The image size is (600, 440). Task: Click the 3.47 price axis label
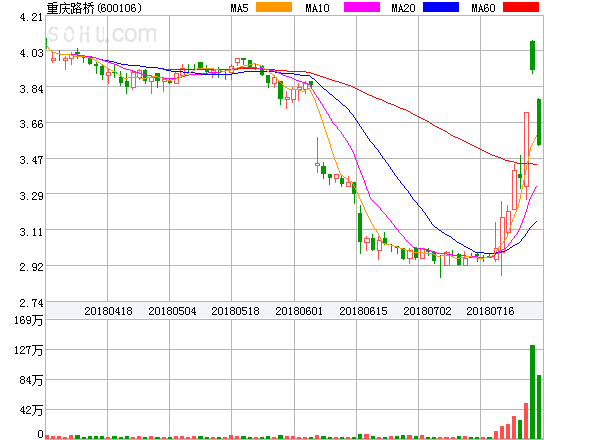click(31, 160)
